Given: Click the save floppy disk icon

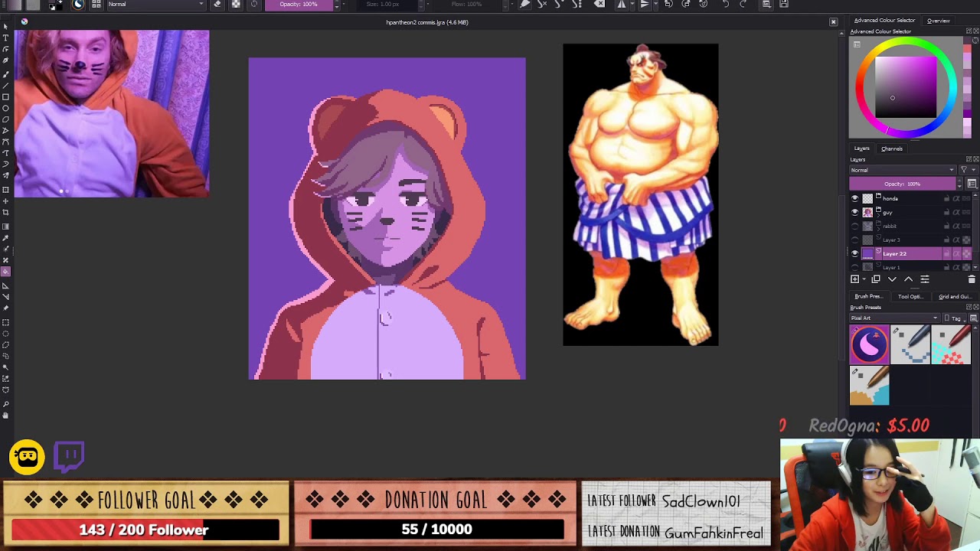Looking at the screenshot, I should (784, 5).
